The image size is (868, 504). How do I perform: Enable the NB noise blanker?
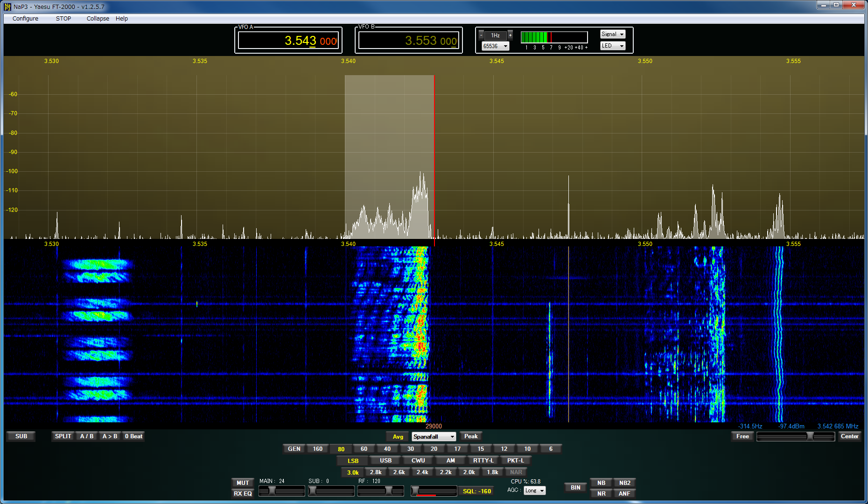click(x=601, y=483)
